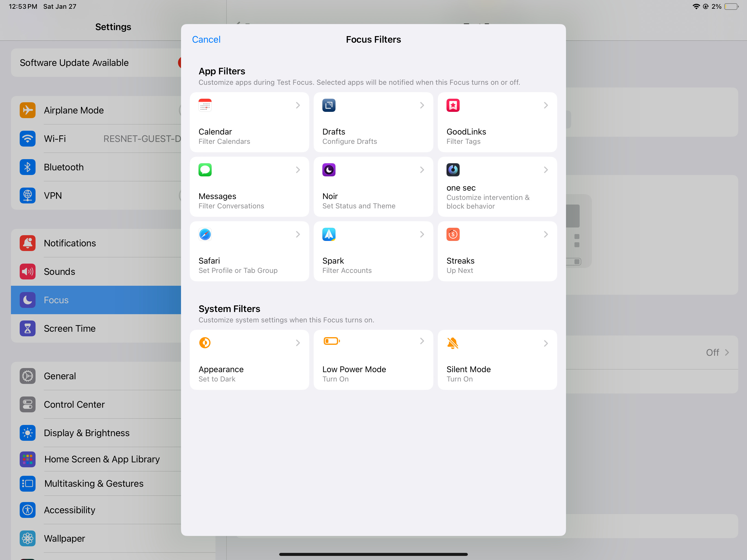Viewport: 747px width, 560px height.
Task: Expand the Silent Mode chevron
Action: [546, 343]
